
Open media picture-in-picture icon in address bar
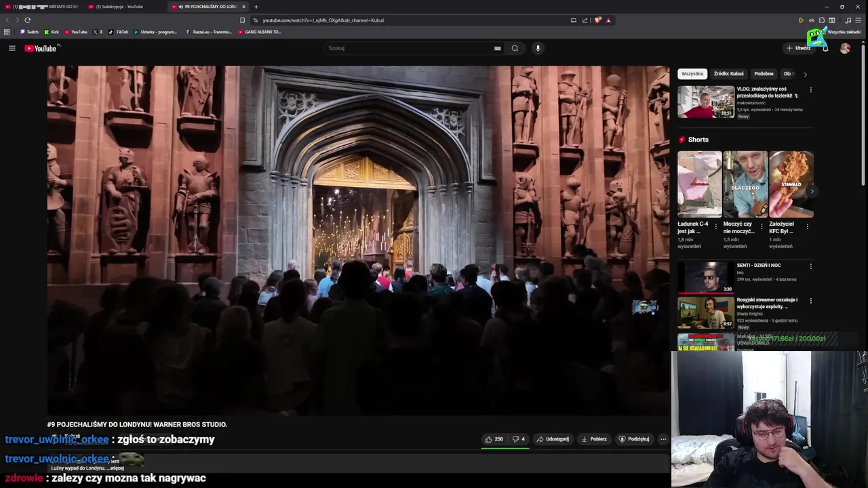pyautogui.click(x=573, y=20)
